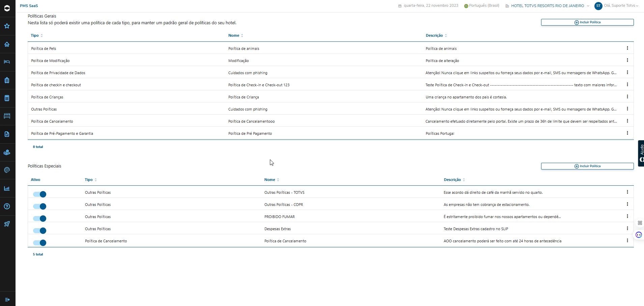Click Incluir Política in Políticas Gerais
The width and height of the screenshot is (644, 306).
point(587,22)
